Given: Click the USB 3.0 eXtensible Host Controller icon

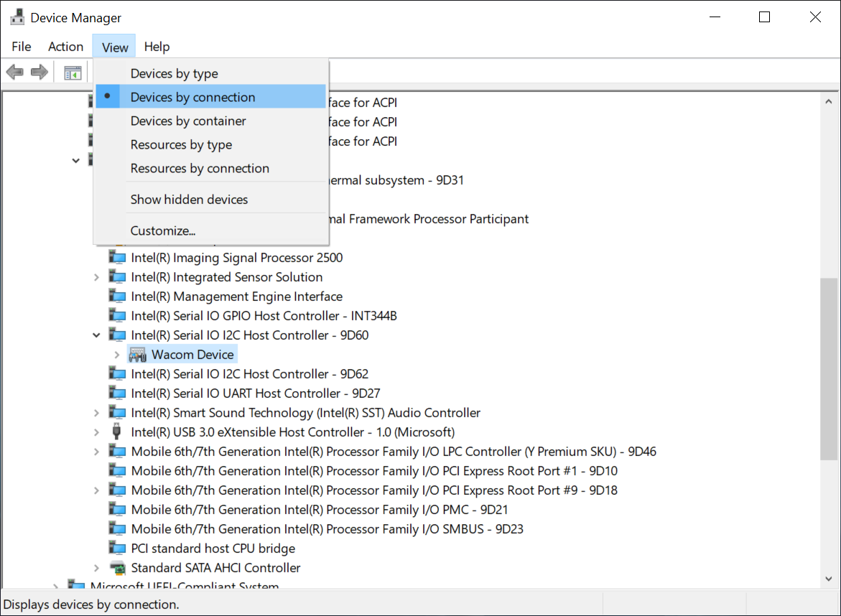Looking at the screenshot, I should pos(116,432).
